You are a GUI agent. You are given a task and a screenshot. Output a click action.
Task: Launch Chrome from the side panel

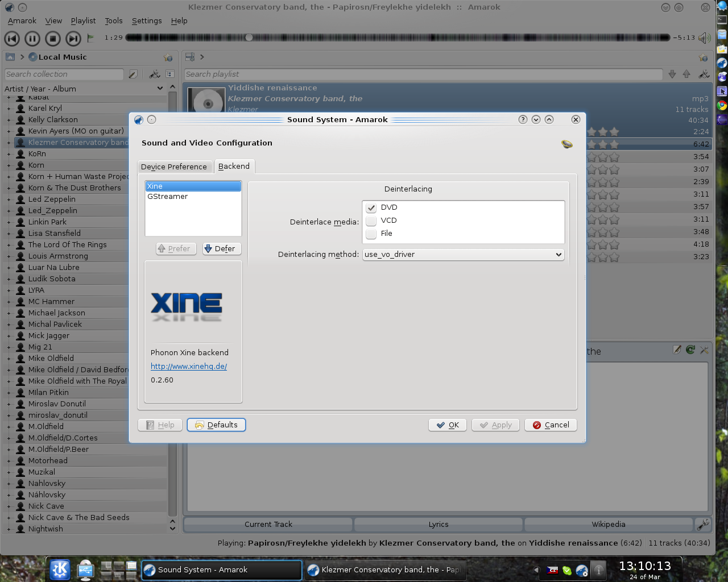[x=722, y=106]
